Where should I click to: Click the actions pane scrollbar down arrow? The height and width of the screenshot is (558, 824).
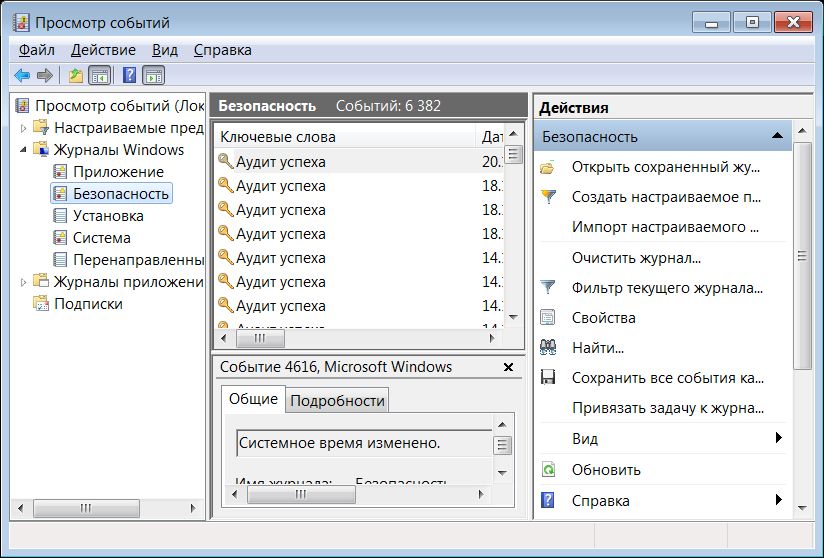point(802,508)
